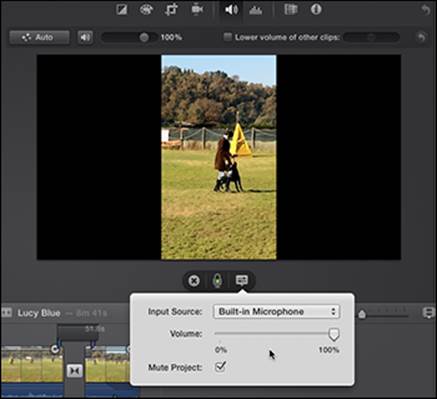Uncheck the Mute Project checkbox

[220, 367]
